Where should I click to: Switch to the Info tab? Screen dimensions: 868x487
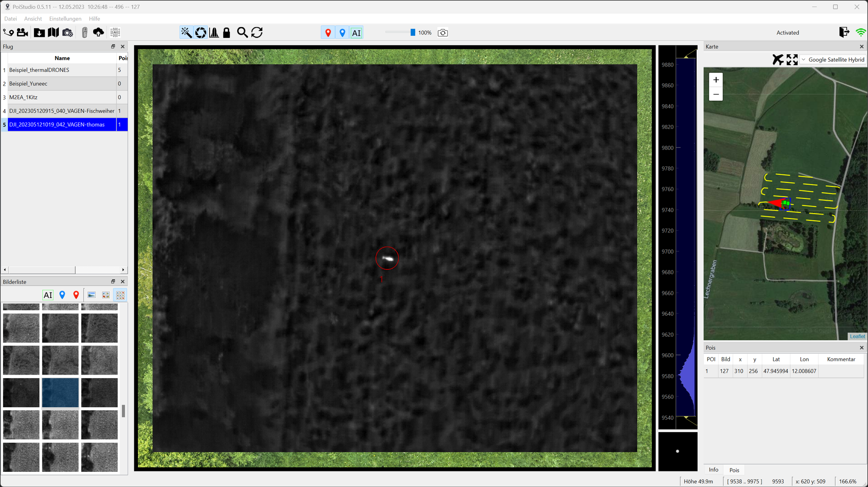(x=713, y=470)
